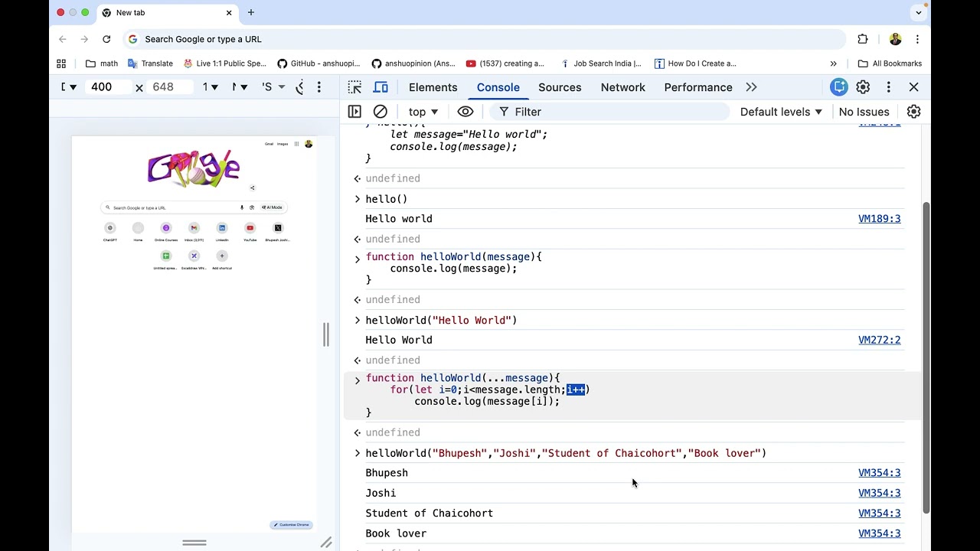
Task: Open VM354:3 link beside Bhupesh
Action: pyautogui.click(x=879, y=473)
